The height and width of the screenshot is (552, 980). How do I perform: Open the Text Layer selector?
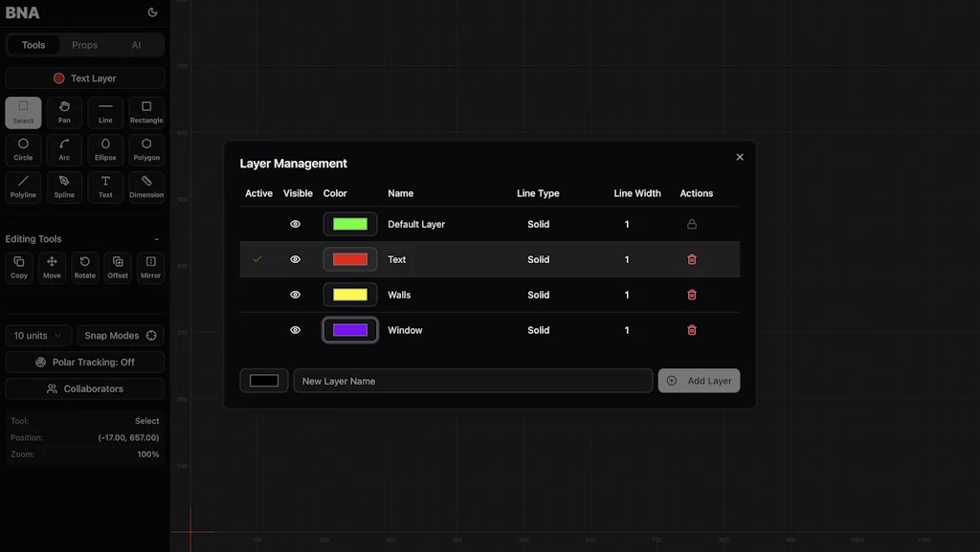pos(85,78)
